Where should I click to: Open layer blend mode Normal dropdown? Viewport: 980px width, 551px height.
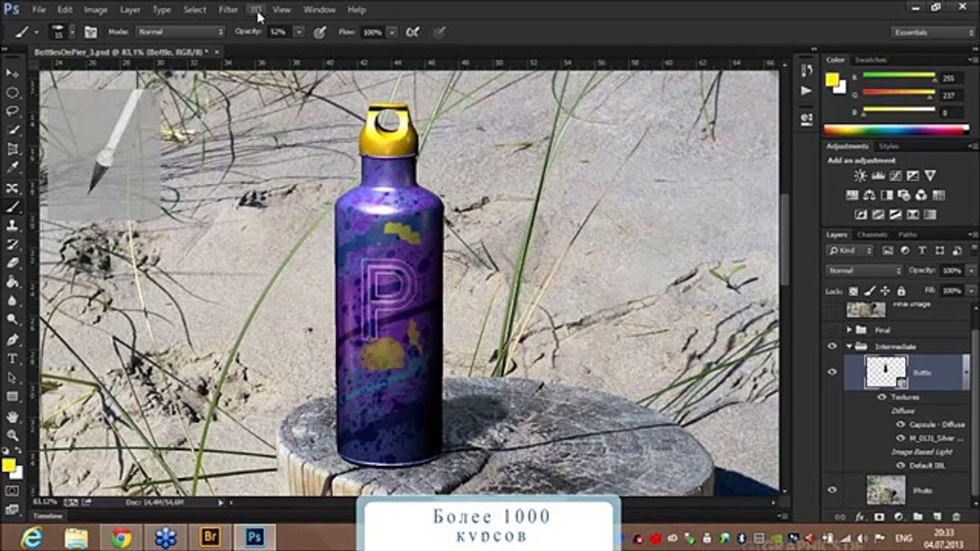tap(864, 271)
